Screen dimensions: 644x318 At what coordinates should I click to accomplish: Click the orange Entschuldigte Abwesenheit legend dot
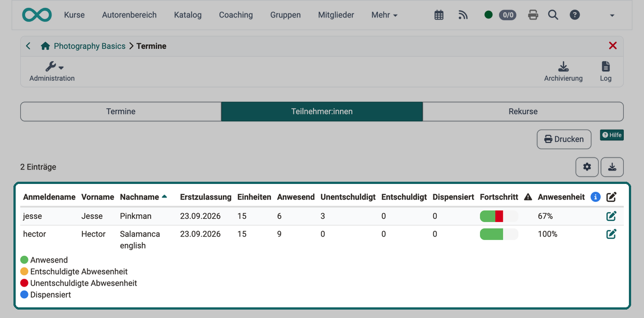point(24,271)
